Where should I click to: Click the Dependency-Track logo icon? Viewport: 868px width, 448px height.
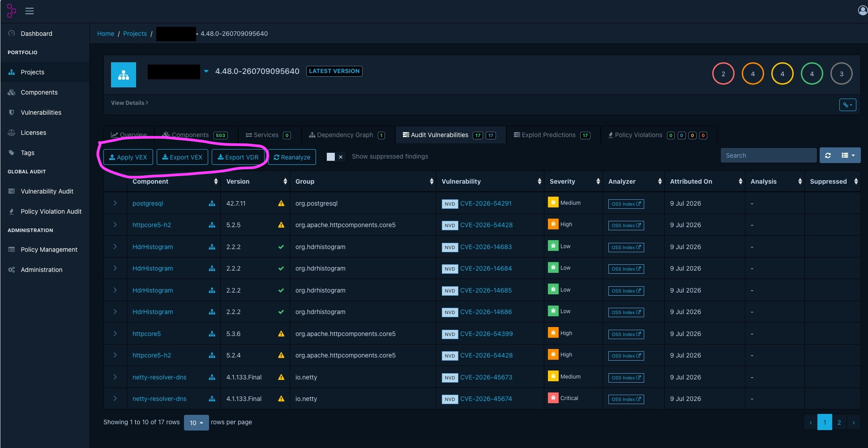tap(12, 11)
